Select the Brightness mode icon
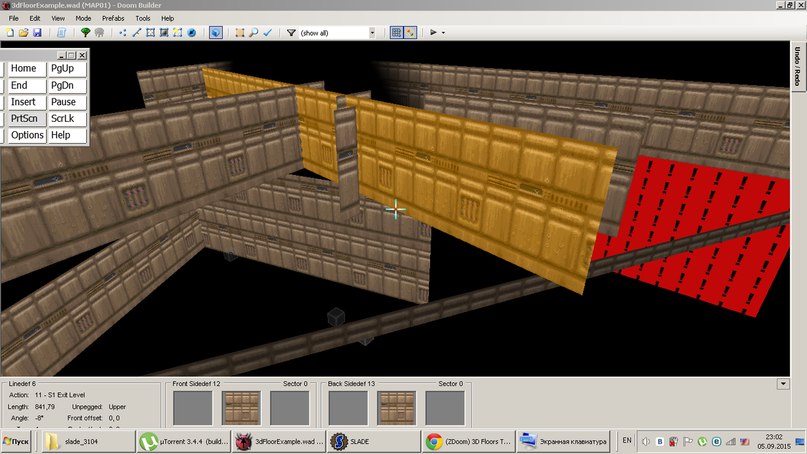This screenshot has height=454, width=807. (x=164, y=32)
